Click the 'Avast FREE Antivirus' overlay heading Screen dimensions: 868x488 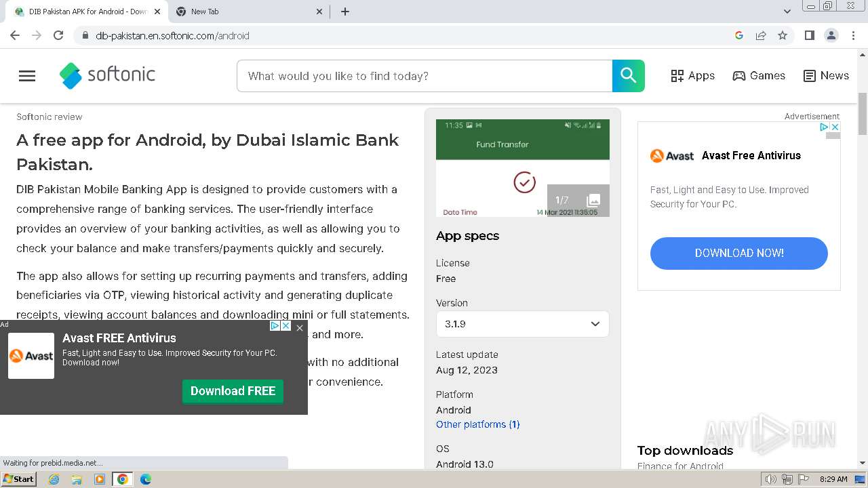click(x=119, y=338)
